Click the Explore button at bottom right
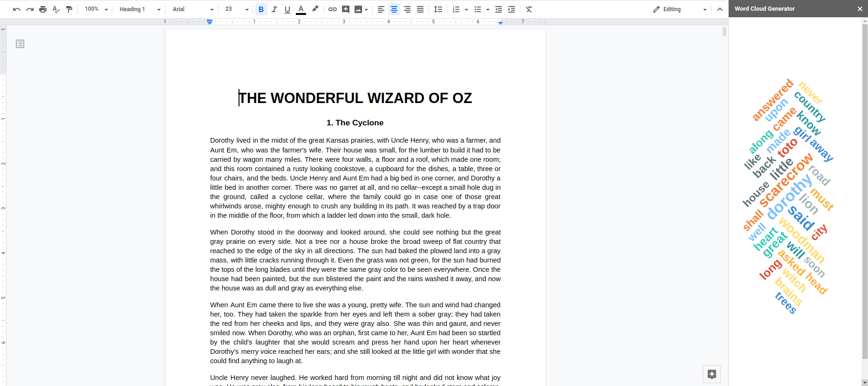The image size is (868, 386). click(x=712, y=374)
